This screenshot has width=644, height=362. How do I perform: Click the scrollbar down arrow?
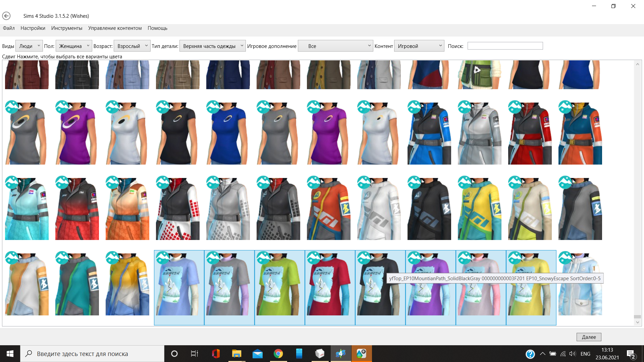click(x=637, y=322)
